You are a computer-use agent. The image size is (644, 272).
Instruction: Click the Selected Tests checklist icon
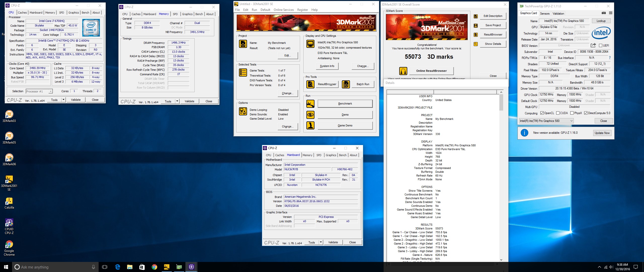coord(243,73)
